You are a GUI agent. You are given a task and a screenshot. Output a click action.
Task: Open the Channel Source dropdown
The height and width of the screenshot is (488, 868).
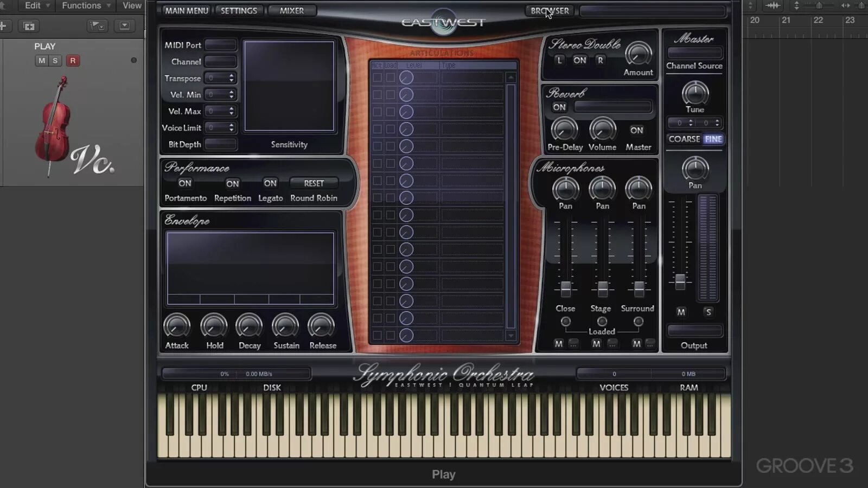click(x=694, y=53)
